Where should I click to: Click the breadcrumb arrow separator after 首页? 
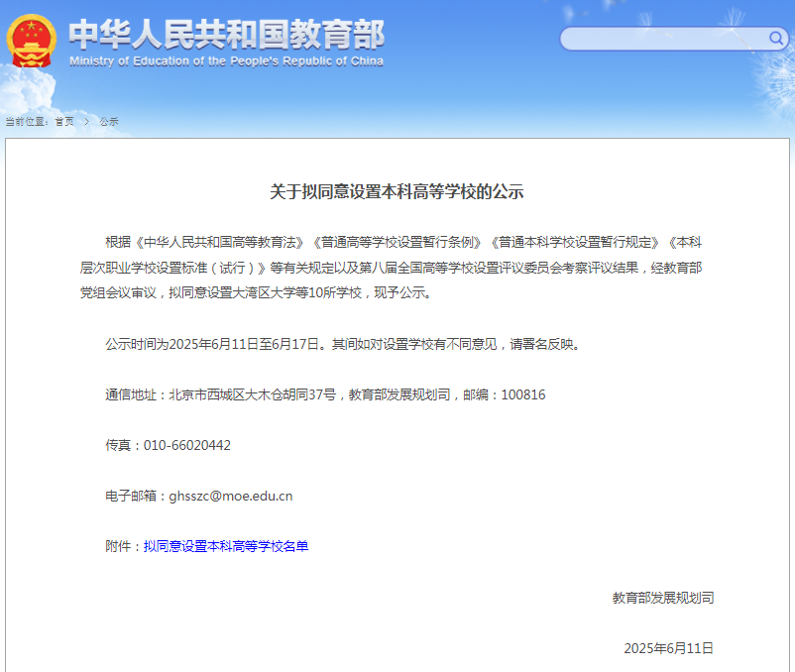pos(86,122)
